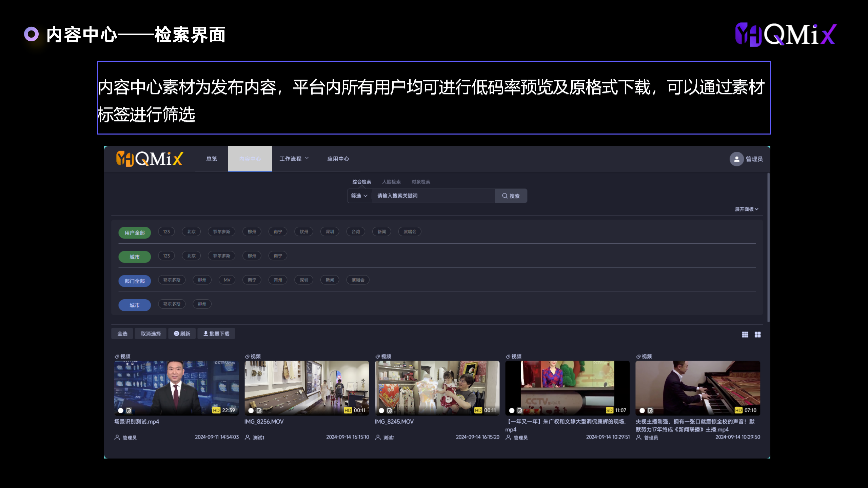Switch to the 人脸检索 tab
Screen dimensions: 868x488
click(391, 182)
